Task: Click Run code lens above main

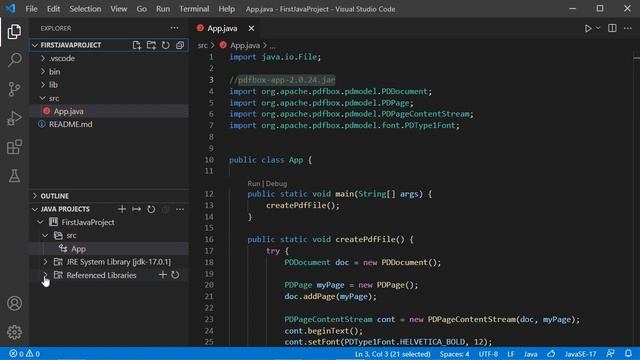Action: click(253, 184)
